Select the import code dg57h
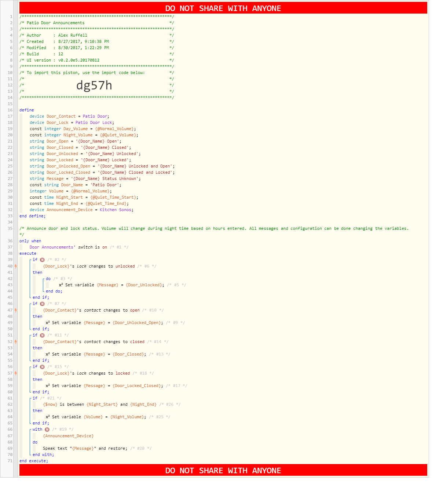Image resolution: width=432 pixels, height=504 pixels. [x=94, y=85]
